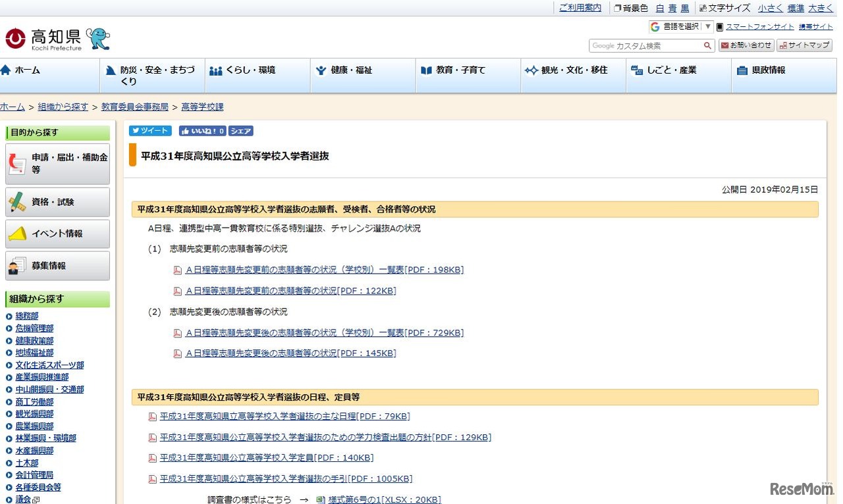Click the Facebook シェア button
This screenshot has width=843, height=504.
point(240,131)
